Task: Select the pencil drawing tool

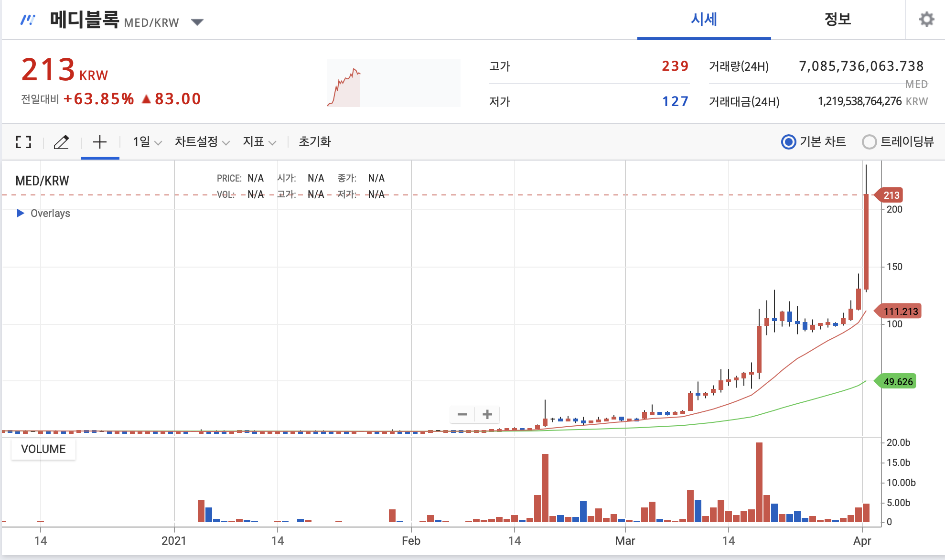Action: coord(61,142)
